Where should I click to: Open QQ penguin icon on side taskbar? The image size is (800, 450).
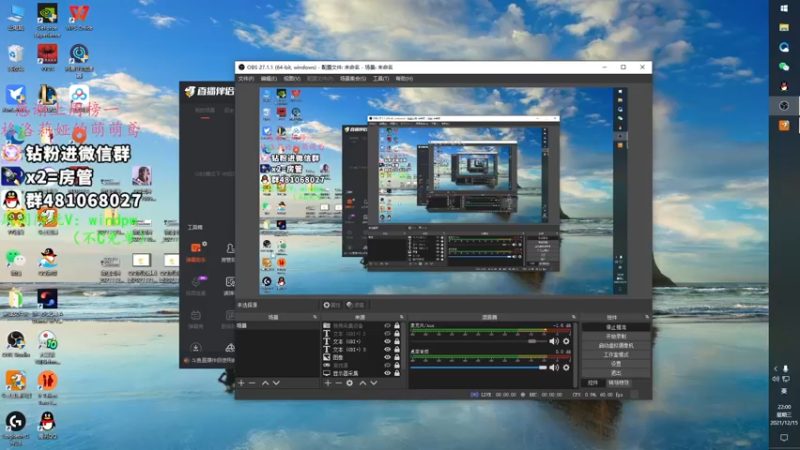tap(784, 86)
